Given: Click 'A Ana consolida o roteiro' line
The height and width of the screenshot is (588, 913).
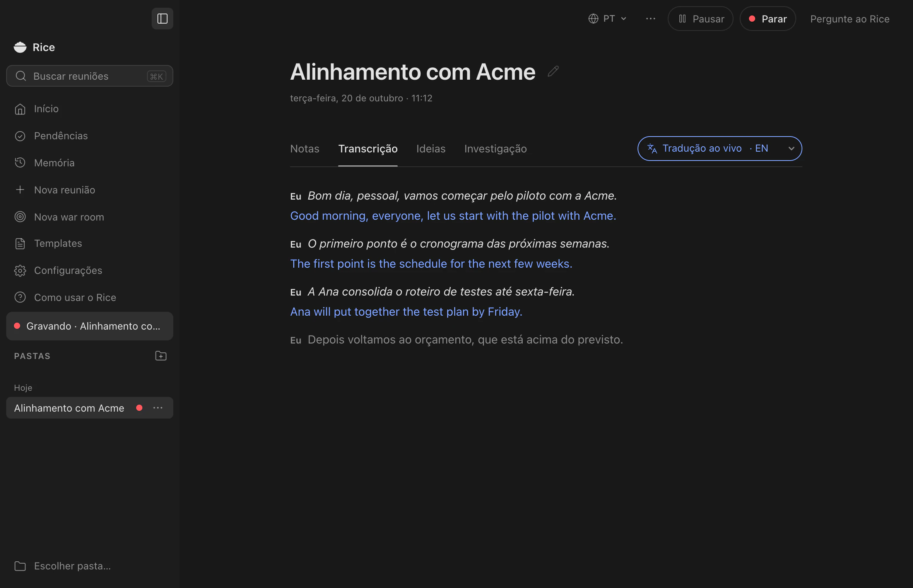Looking at the screenshot, I should pyautogui.click(x=441, y=292).
